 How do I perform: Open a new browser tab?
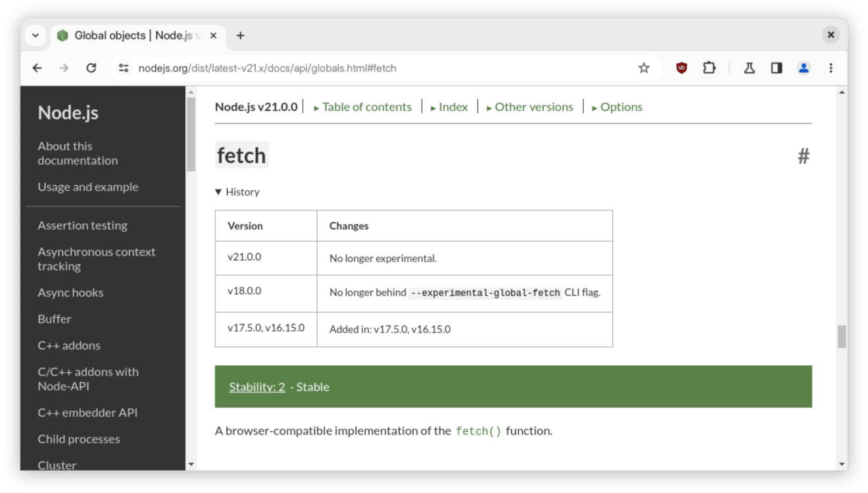point(241,36)
